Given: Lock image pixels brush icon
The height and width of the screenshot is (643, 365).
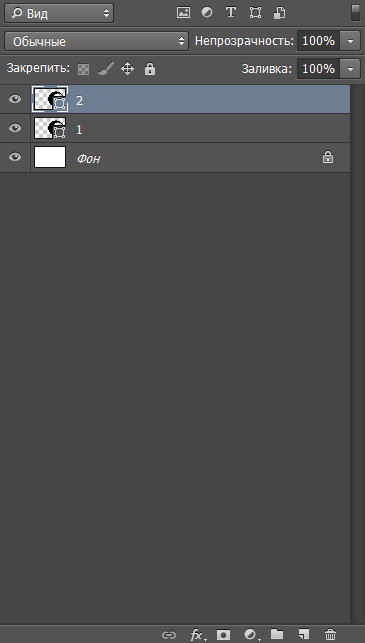Looking at the screenshot, I should [x=106, y=68].
